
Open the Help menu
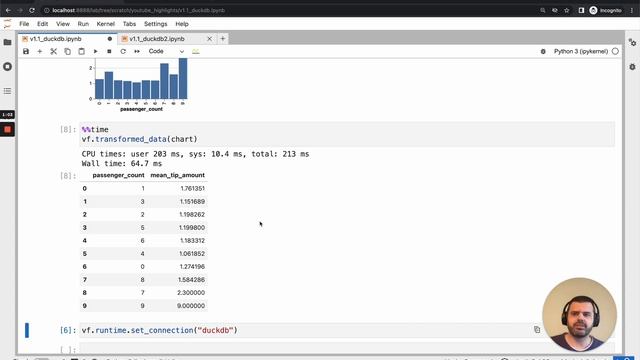[x=182, y=24]
